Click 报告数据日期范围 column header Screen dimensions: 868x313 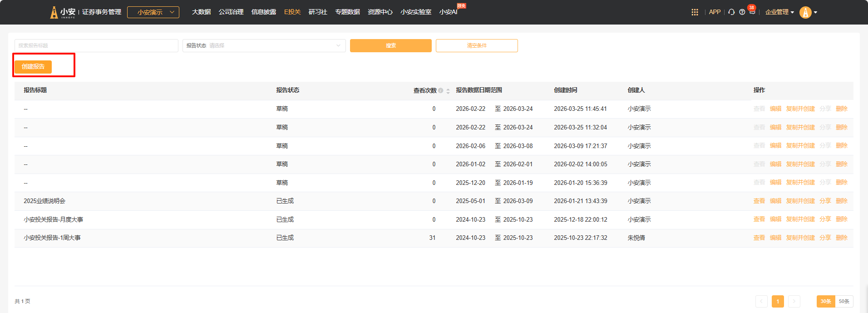pos(479,90)
